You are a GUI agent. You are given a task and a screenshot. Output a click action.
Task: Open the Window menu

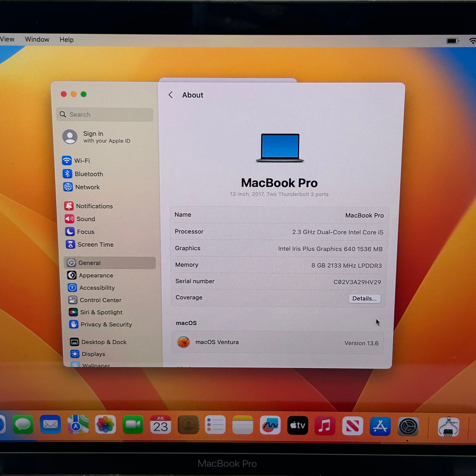(37, 40)
